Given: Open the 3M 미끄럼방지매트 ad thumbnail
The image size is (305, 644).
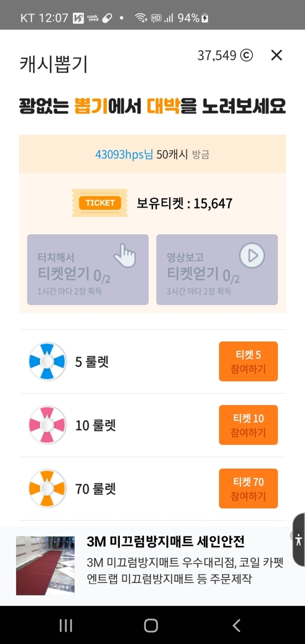Looking at the screenshot, I should pyautogui.click(x=45, y=565).
